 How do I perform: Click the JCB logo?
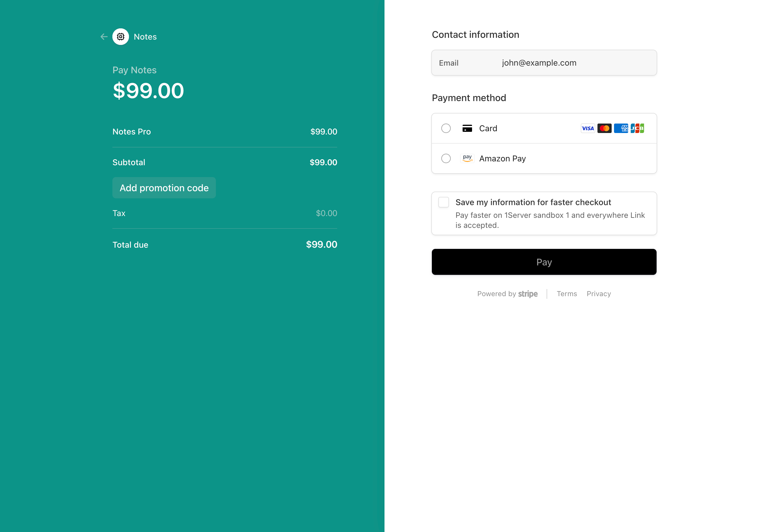[x=637, y=128]
